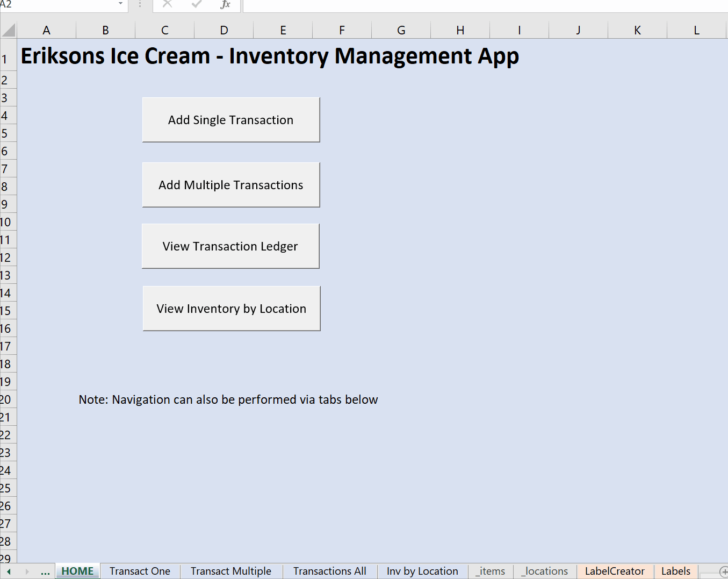Open the _locations sheet tab
This screenshot has width=728, height=579.
coord(544,571)
